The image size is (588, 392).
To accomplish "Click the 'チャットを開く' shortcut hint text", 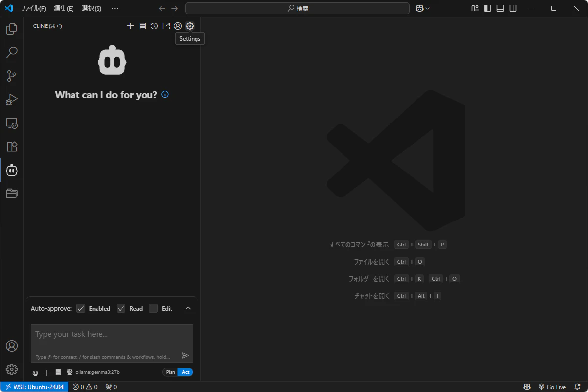I will click(x=371, y=296).
